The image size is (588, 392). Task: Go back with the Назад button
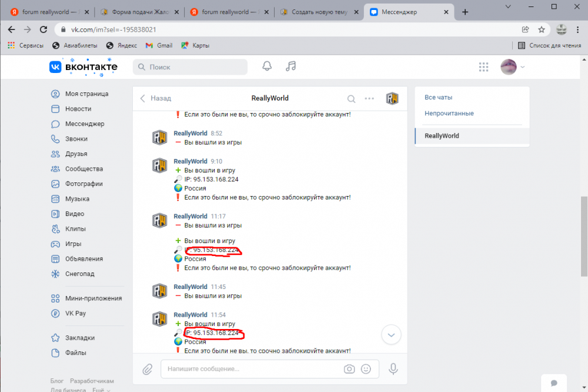(x=156, y=98)
